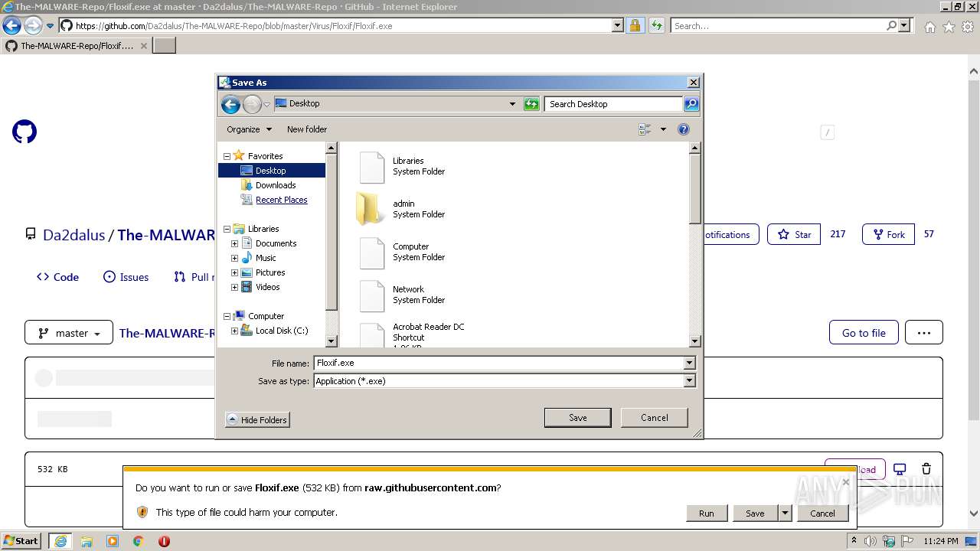Open the Organize menu
The image size is (980, 551).
pyautogui.click(x=249, y=129)
